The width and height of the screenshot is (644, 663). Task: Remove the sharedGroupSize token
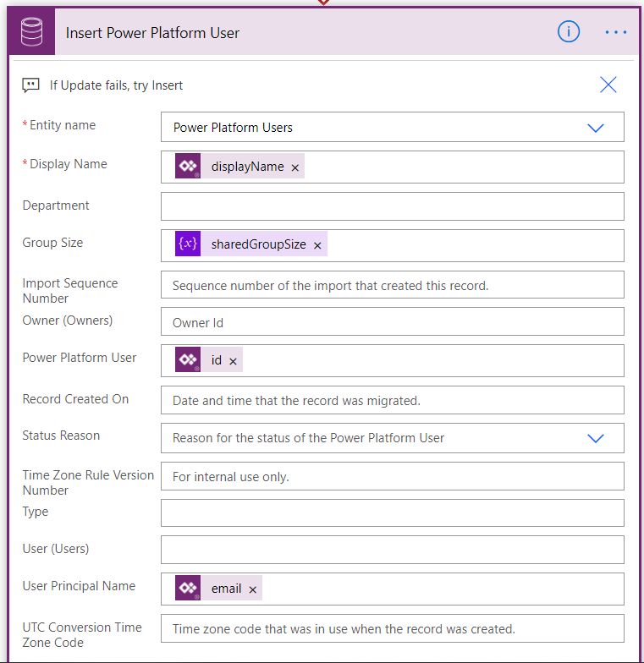tap(317, 245)
